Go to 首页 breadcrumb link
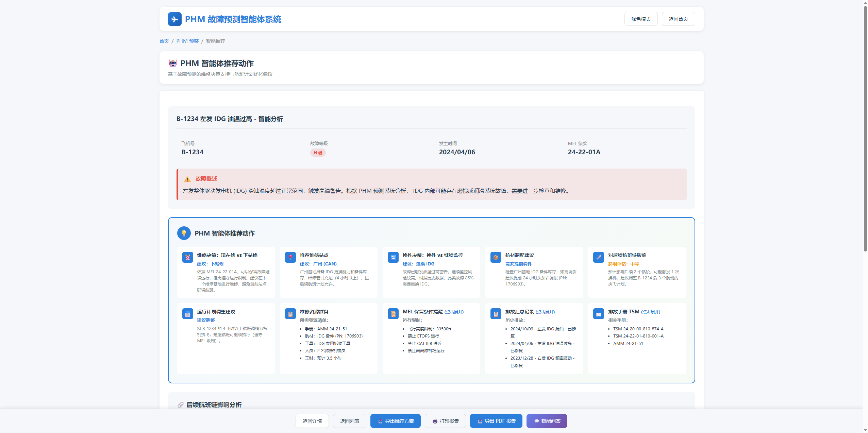The image size is (868, 433). point(164,41)
